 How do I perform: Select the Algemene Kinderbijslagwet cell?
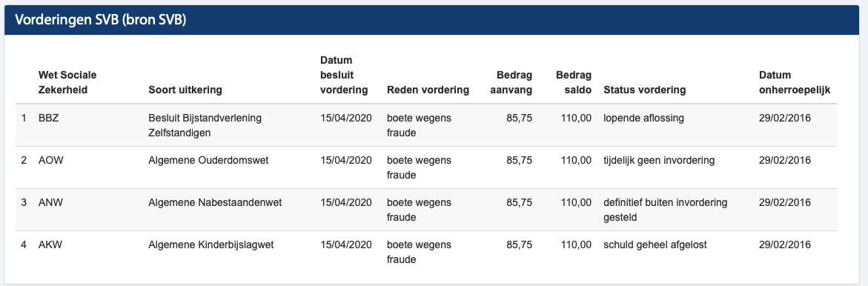tap(211, 245)
